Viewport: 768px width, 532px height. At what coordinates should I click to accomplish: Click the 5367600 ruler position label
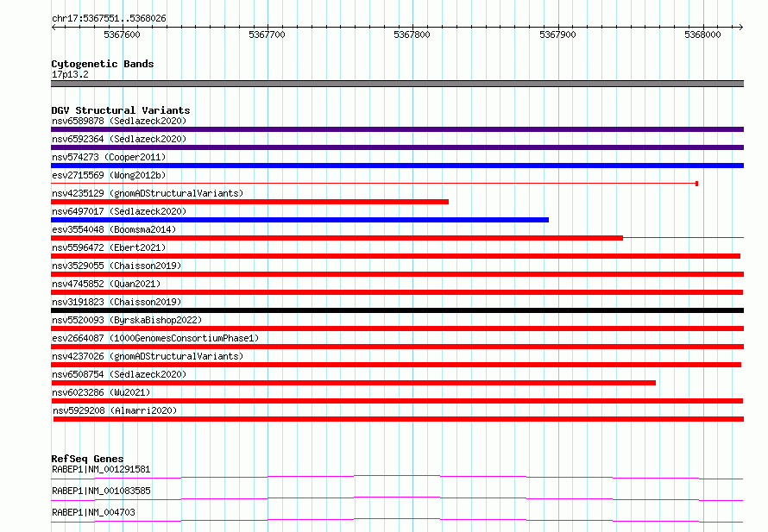122,34
